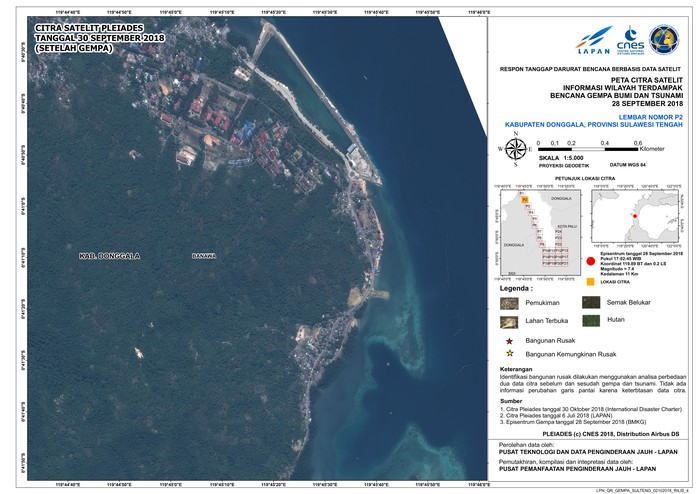This screenshot has width=700, height=494.
Task: Click the Pemukiman legend swatch
Action: pos(509,302)
